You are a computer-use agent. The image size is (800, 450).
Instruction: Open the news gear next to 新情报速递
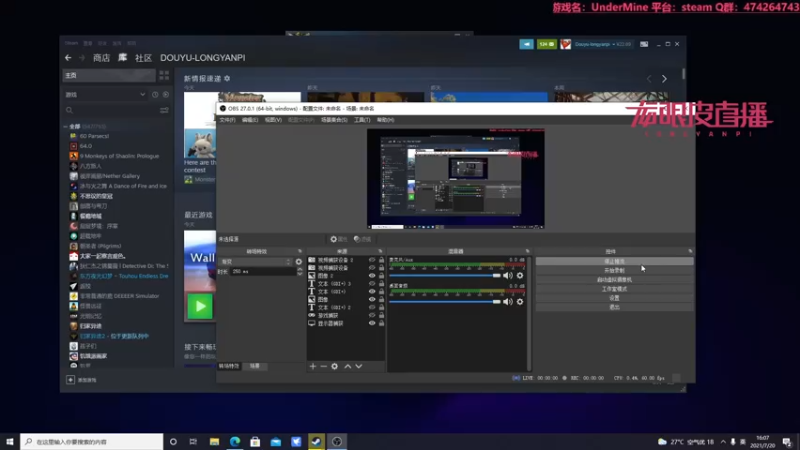[227, 79]
